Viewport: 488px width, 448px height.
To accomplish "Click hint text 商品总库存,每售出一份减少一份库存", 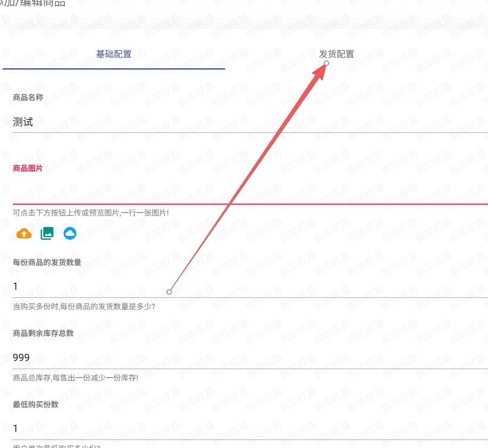I will [x=75, y=378].
